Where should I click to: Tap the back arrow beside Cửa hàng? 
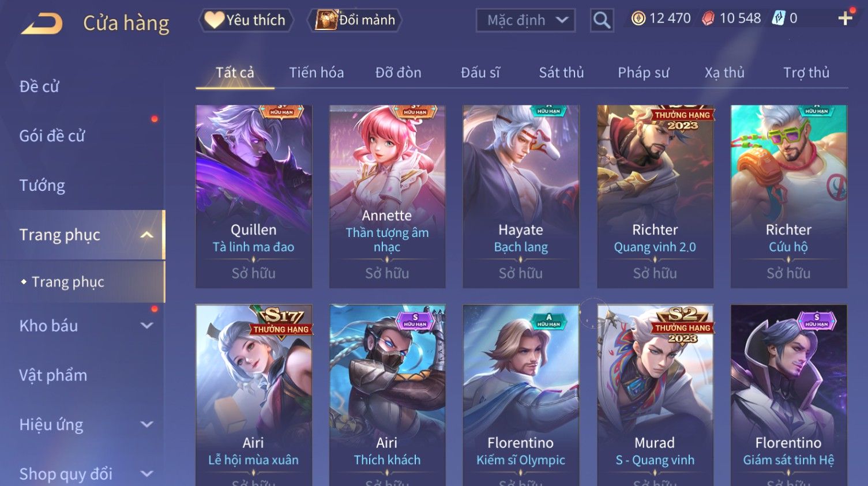42,24
